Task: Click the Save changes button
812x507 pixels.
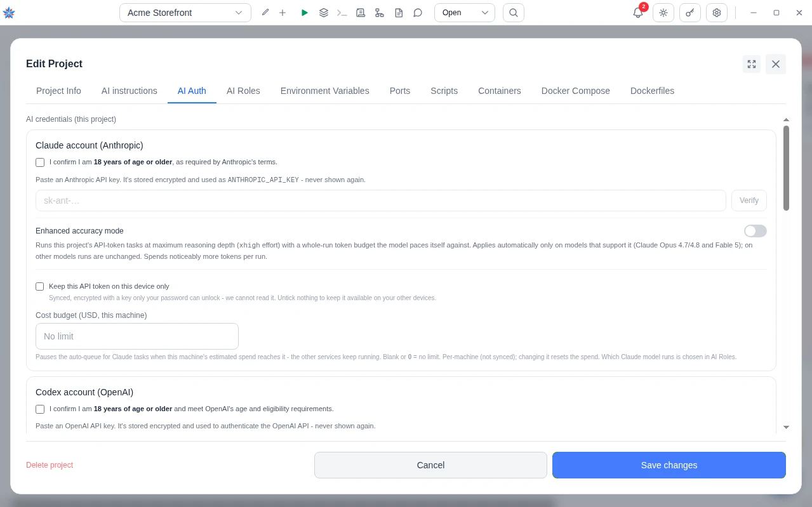Action: click(669, 465)
